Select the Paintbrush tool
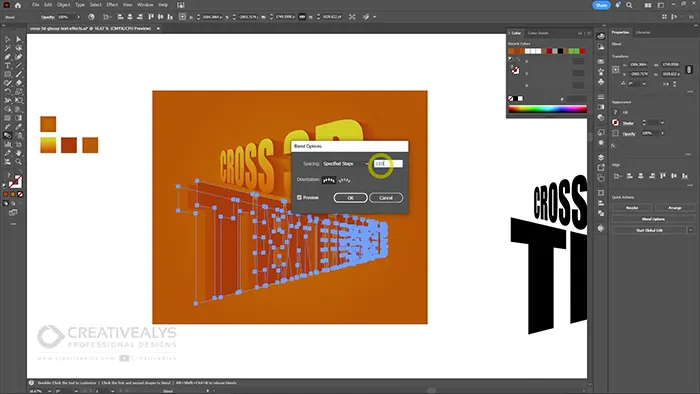 tap(19, 74)
